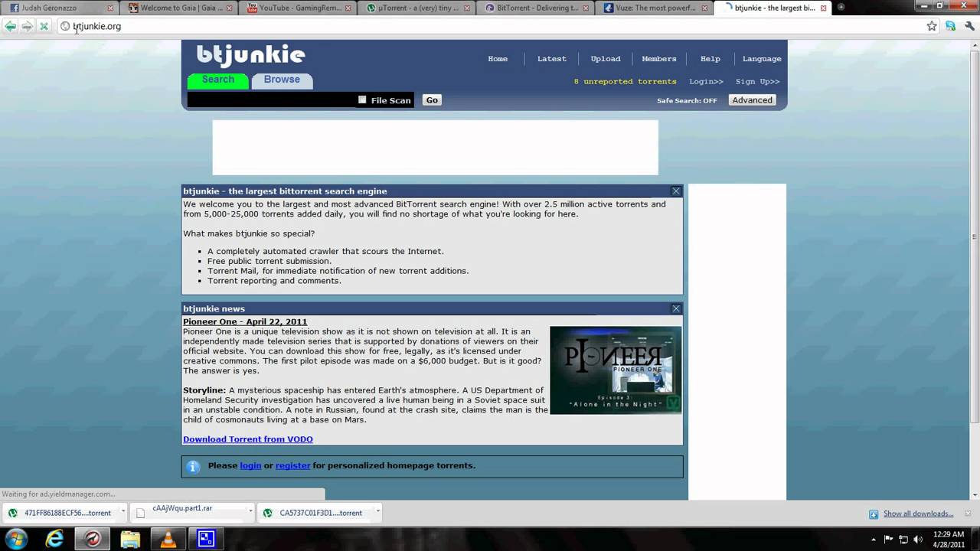Launch Internet Explorer from the taskbar
980x551 pixels.
54,539
